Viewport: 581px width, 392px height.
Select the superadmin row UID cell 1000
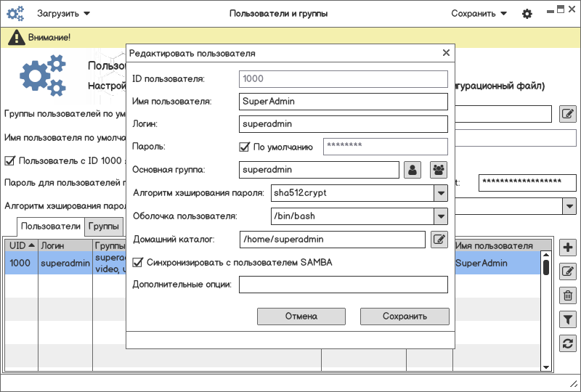click(22, 263)
